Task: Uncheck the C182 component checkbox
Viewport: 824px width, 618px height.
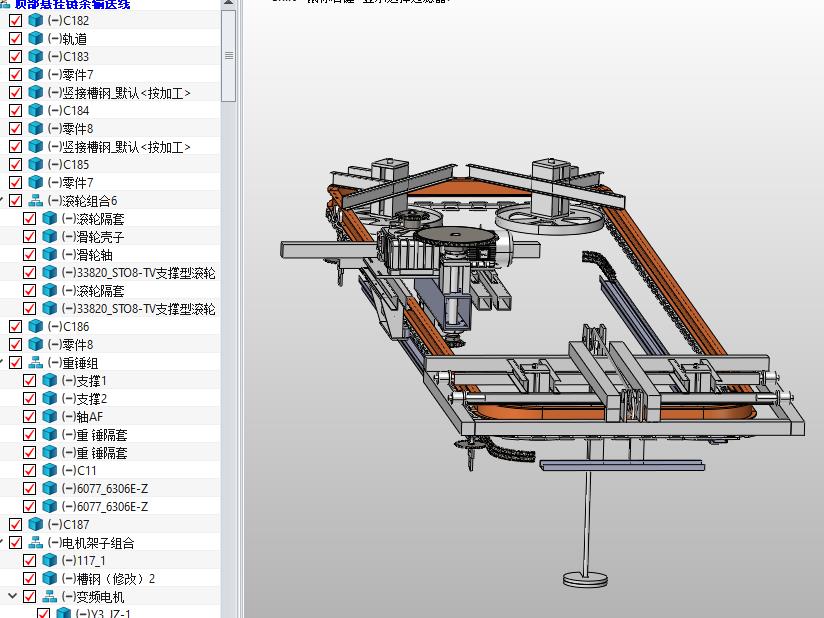Action: pyautogui.click(x=16, y=20)
